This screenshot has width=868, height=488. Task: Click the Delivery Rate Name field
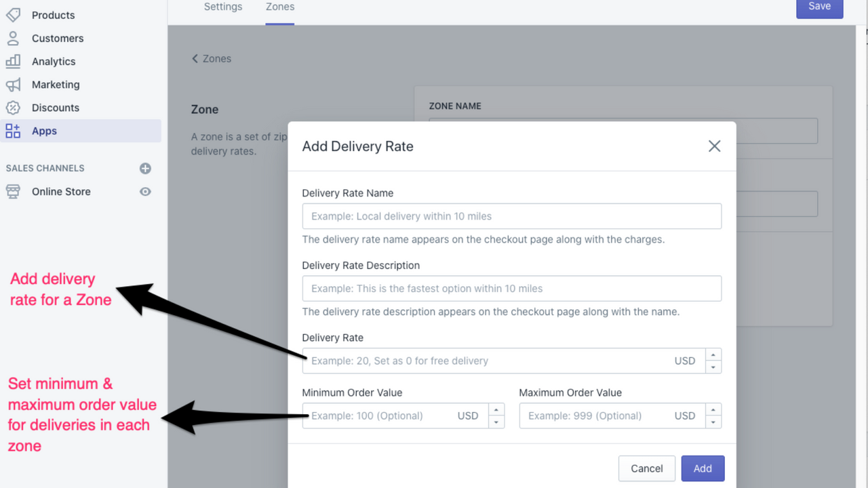[511, 216]
